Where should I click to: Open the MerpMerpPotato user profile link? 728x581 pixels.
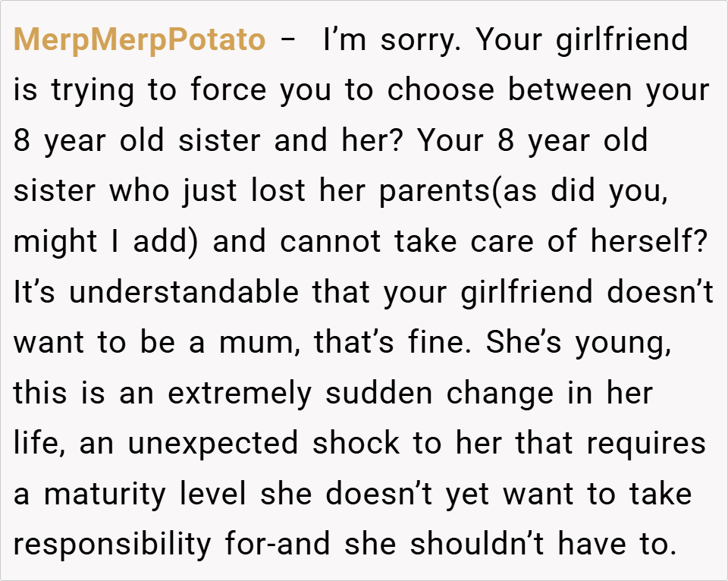[x=140, y=40]
